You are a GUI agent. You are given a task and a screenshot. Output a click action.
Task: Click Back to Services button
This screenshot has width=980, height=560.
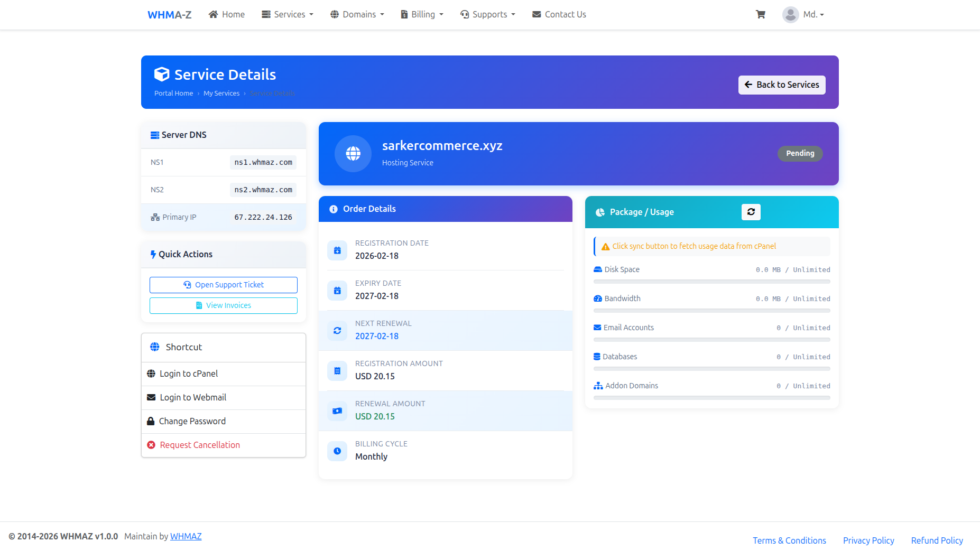point(781,85)
